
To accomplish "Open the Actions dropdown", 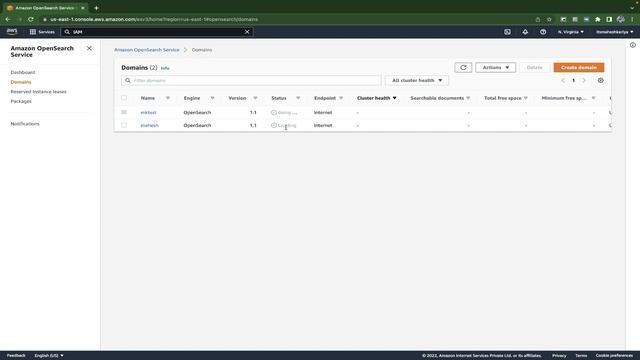I will click(496, 67).
